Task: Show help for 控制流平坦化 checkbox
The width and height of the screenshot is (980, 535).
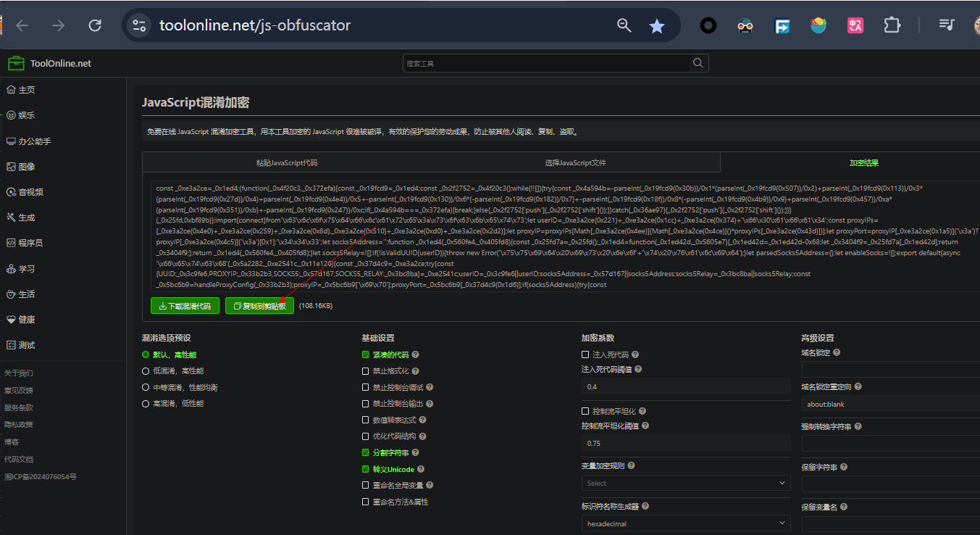Action: pyautogui.click(x=642, y=411)
